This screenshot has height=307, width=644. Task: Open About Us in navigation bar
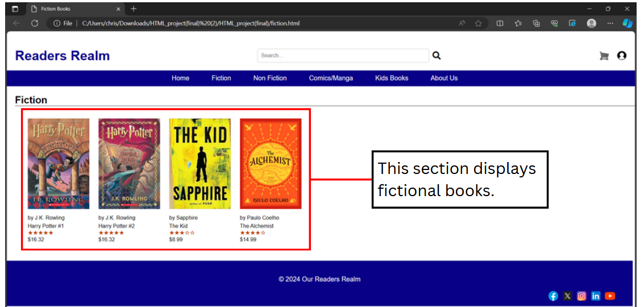point(444,78)
